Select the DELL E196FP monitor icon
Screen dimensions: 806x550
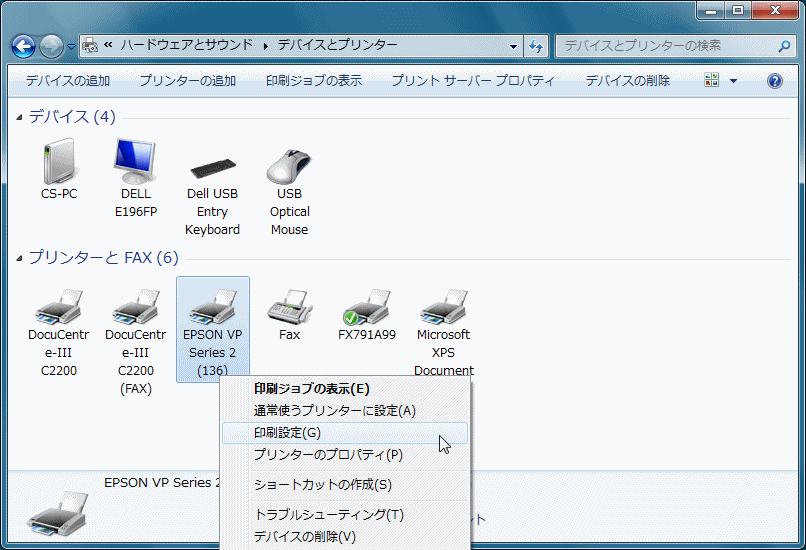[135, 162]
